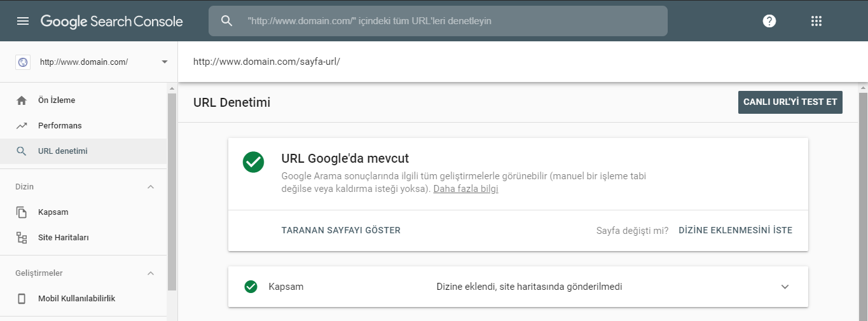This screenshot has height=321, width=868.
Task: Open Site Haritaları page
Action: point(83,238)
